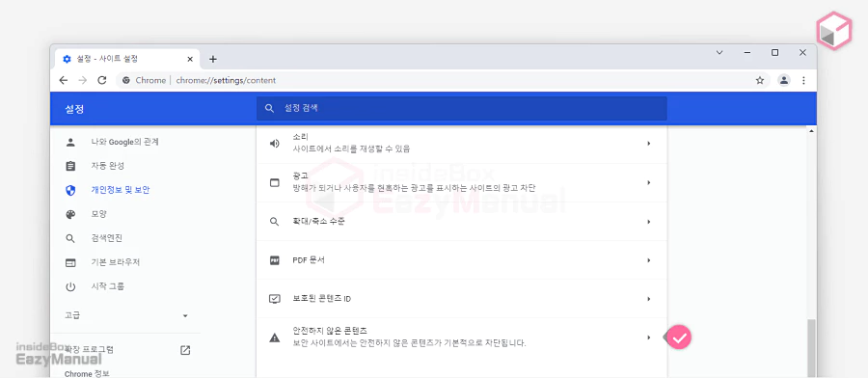
Task: Click the person icon beside 나와 Google의 관계
Action: tap(70, 142)
